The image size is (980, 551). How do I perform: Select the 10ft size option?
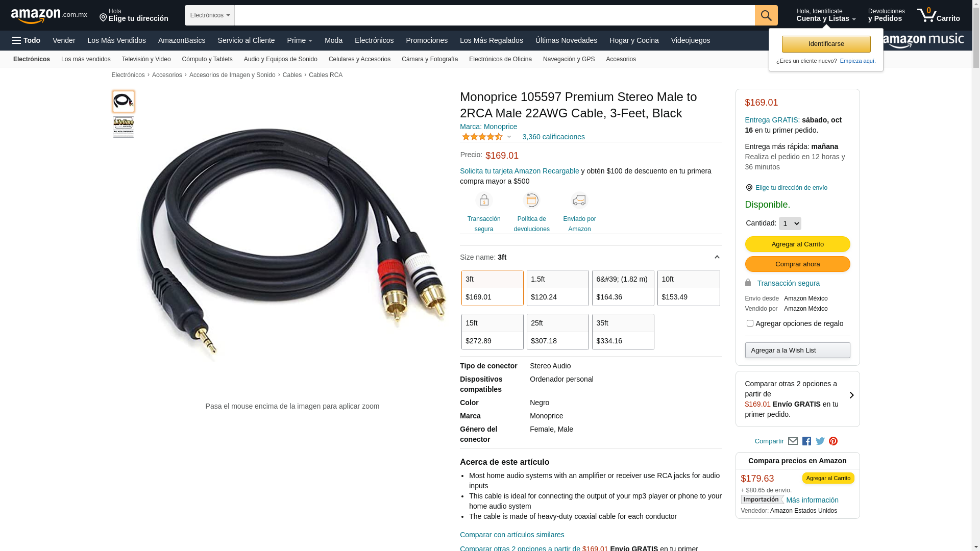click(689, 288)
